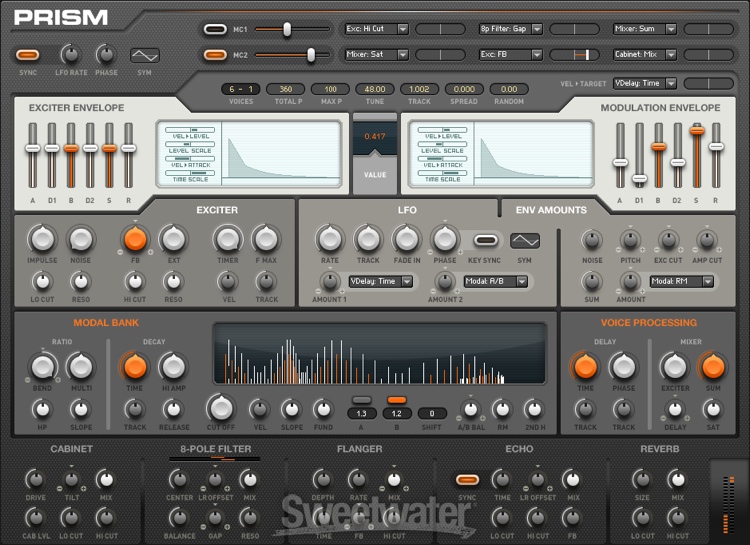Click the Mixer EXCITER knob
The width and height of the screenshot is (750, 545).
674,367
